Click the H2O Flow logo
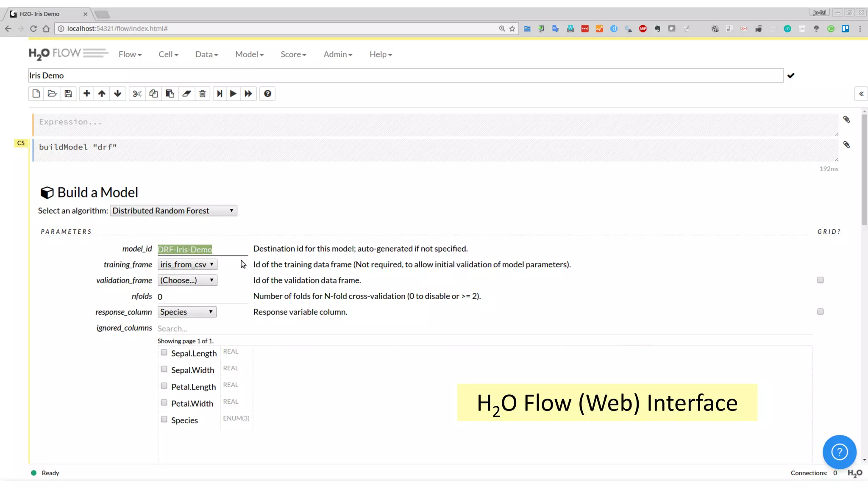Screen dimensions: 868x488 pos(68,54)
